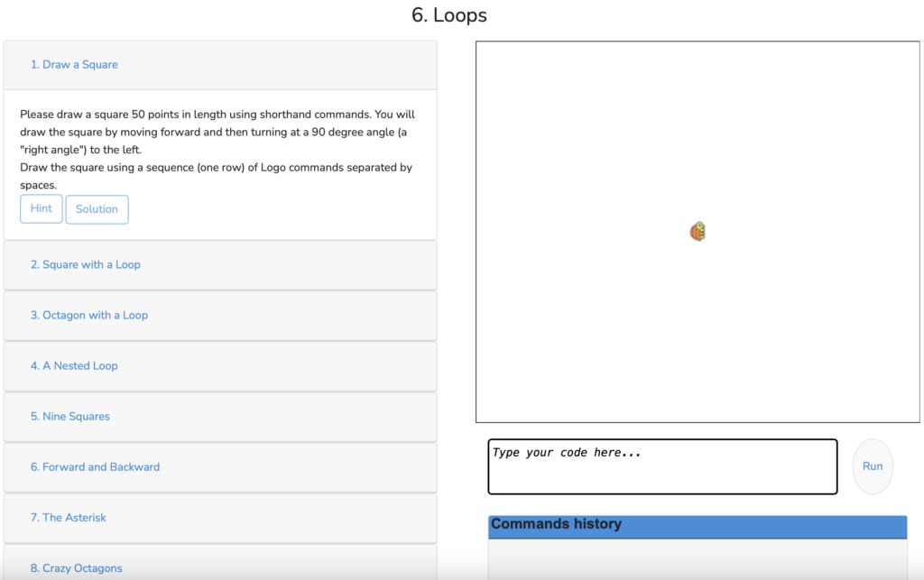924x580 pixels.
Task: Open the "3. Octagon with a Loop" exercise
Action: (x=88, y=316)
